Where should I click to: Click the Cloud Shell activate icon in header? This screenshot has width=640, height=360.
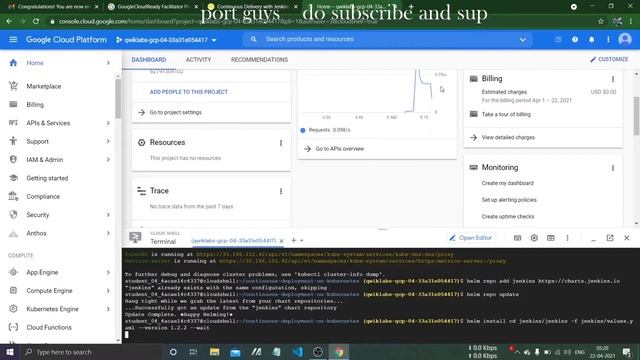[558, 40]
